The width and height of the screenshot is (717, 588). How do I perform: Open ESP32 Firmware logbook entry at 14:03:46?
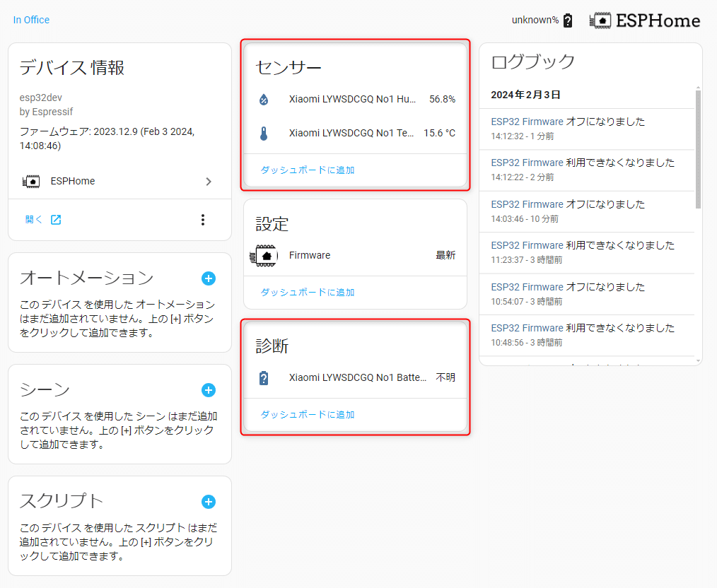pyautogui.click(x=587, y=211)
